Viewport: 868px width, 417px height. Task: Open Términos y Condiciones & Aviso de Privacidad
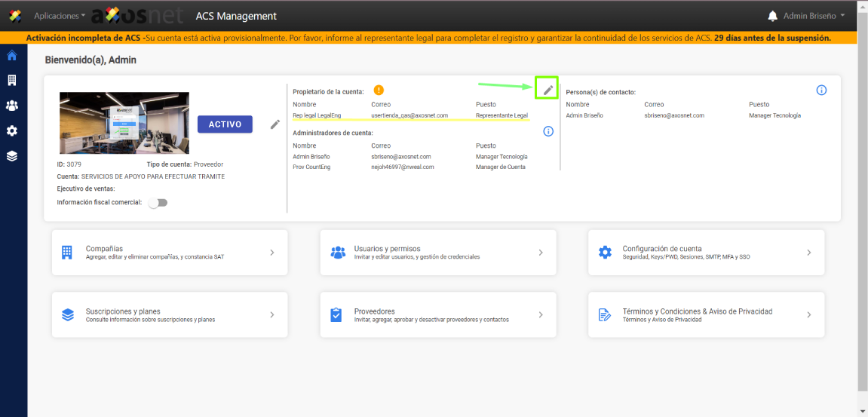707,315
